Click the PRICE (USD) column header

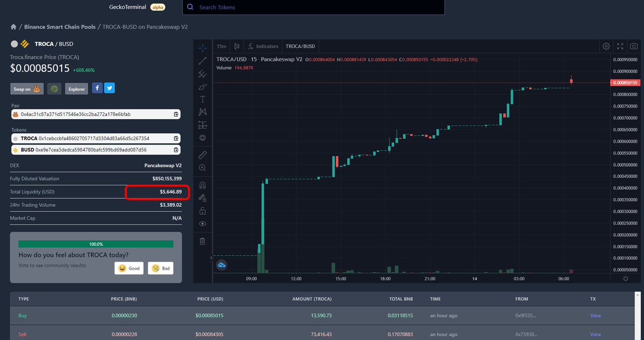click(x=210, y=299)
